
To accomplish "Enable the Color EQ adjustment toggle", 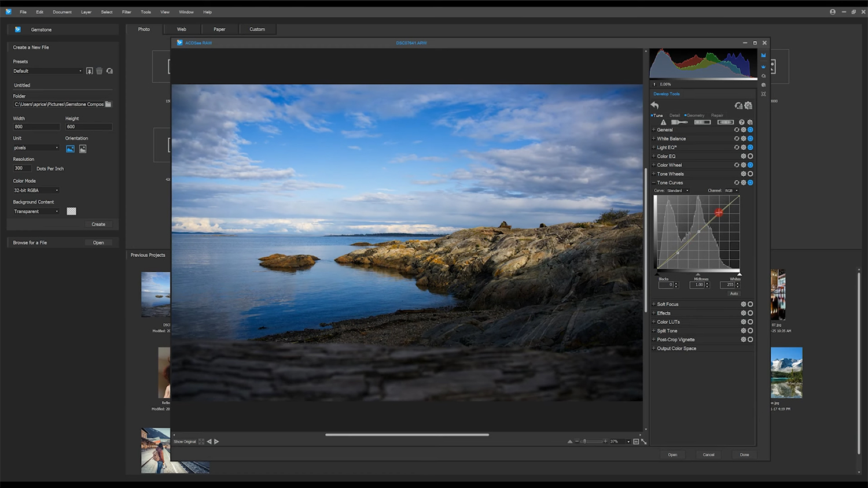I will tap(751, 156).
